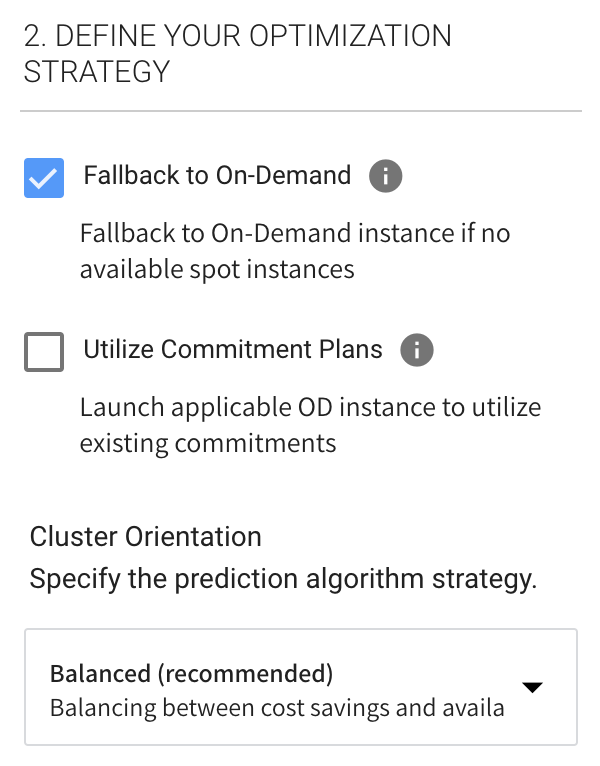Click info icon beside Utilize Commitment Plans
600x766 pixels.
click(416, 350)
